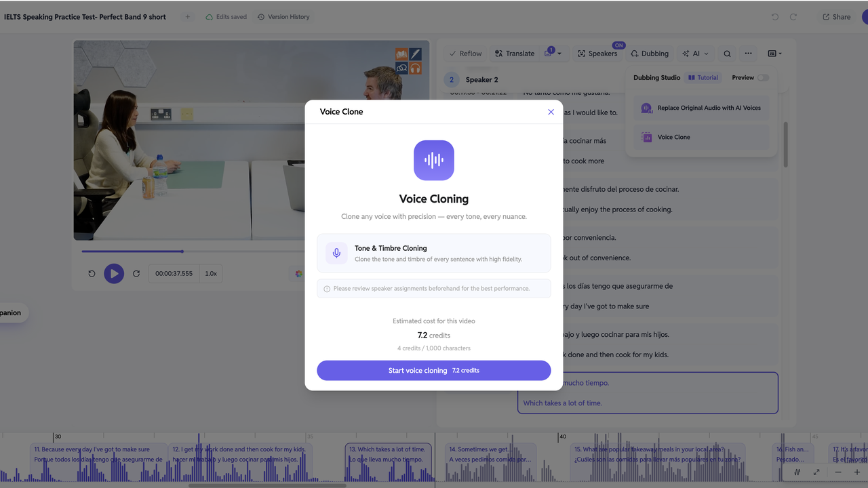The width and height of the screenshot is (868, 488).
Task: Click the purple voice waveform icon
Action: tap(434, 160)
